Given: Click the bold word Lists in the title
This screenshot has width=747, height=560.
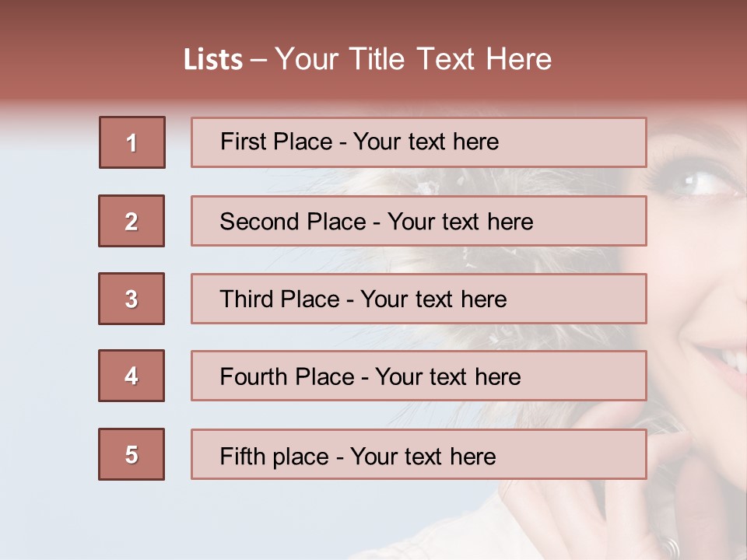Looking at the screenshot, I should click(x=213, y=60).
